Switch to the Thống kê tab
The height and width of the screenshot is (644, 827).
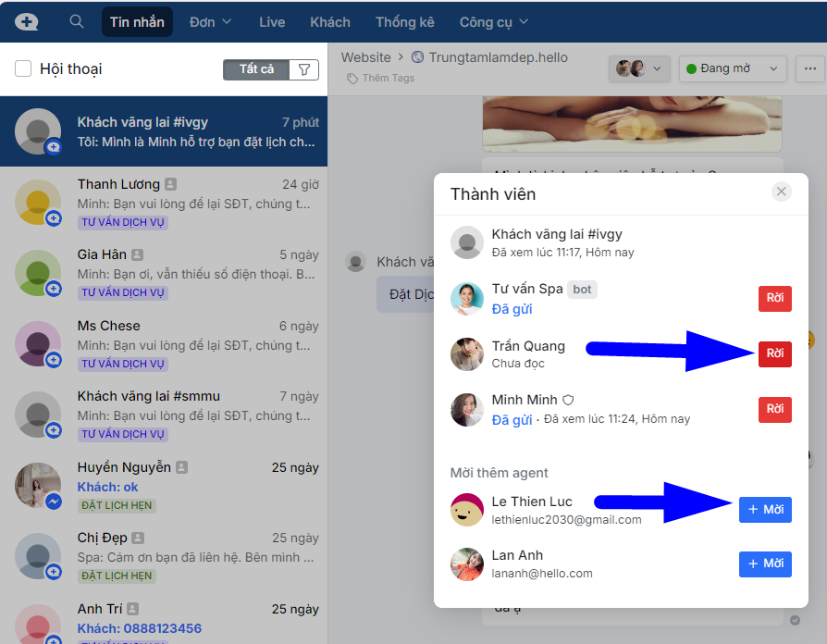[x=404, y=22]
